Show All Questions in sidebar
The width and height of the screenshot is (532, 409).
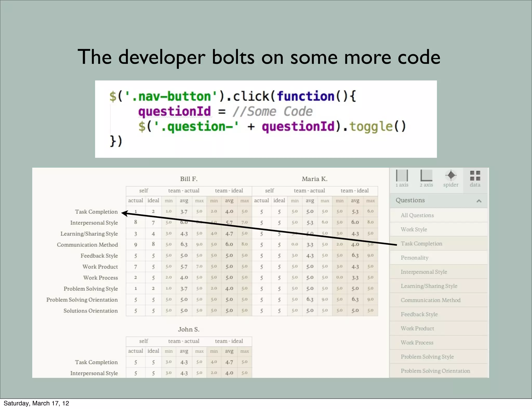click(x=438, y=215)
